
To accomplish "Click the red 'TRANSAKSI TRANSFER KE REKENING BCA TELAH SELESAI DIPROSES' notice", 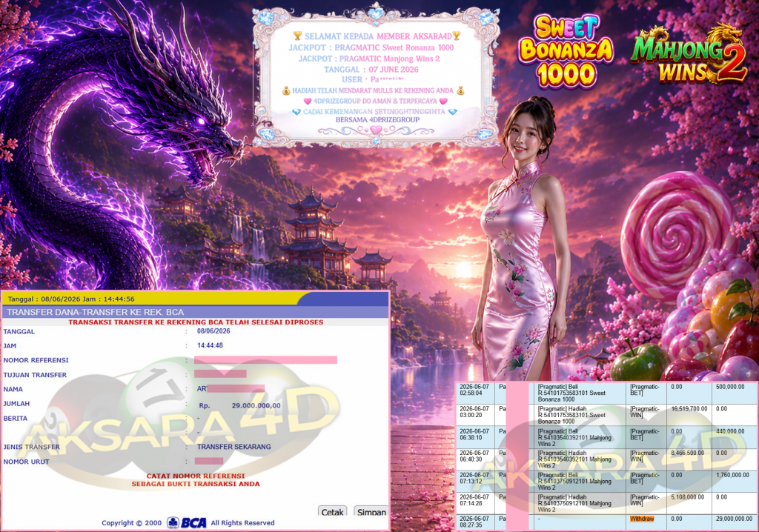I will 196,322.
